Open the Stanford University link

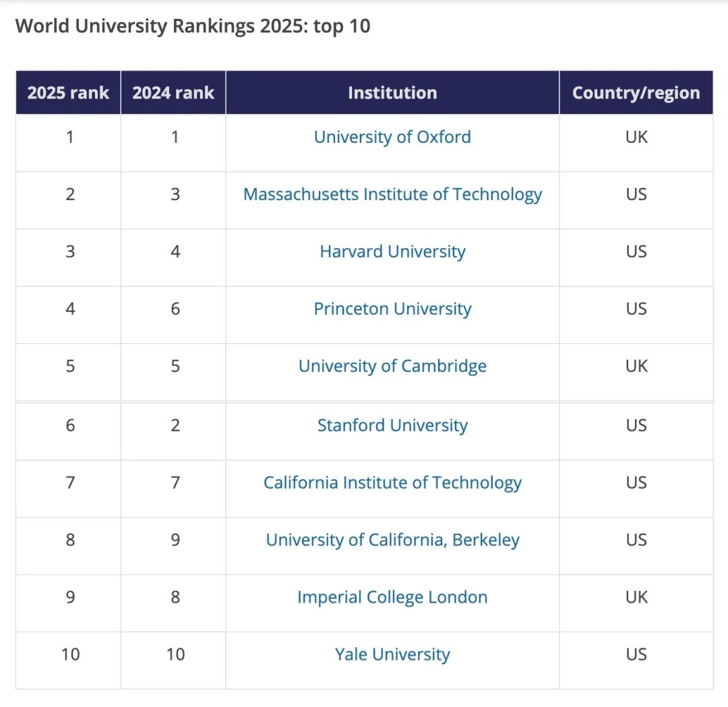click(392, 425)
